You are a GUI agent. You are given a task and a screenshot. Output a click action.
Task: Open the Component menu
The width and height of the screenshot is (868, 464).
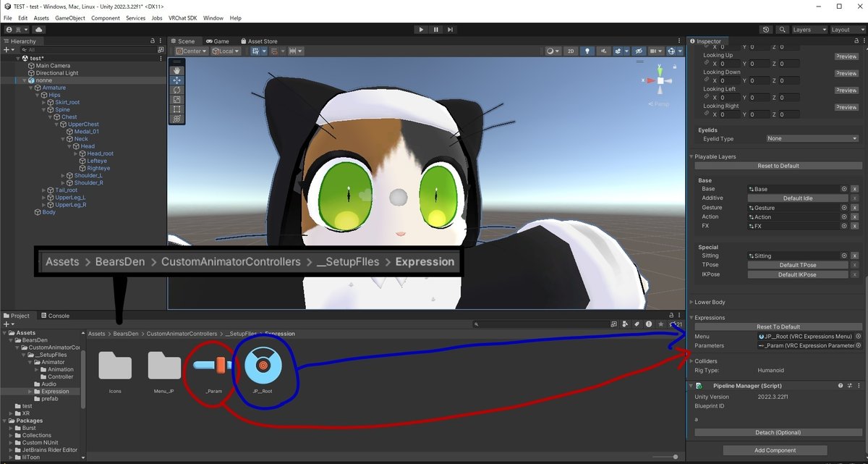click(106, 17)
